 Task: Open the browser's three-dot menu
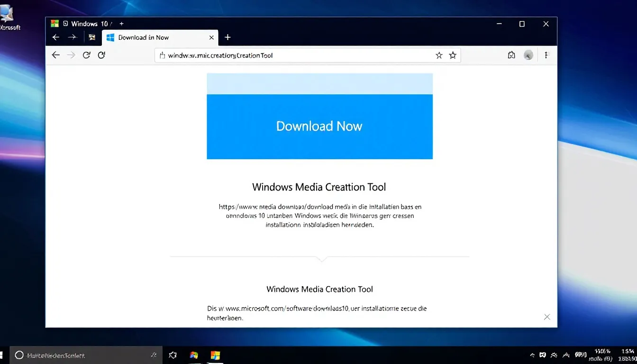point(546,55)
